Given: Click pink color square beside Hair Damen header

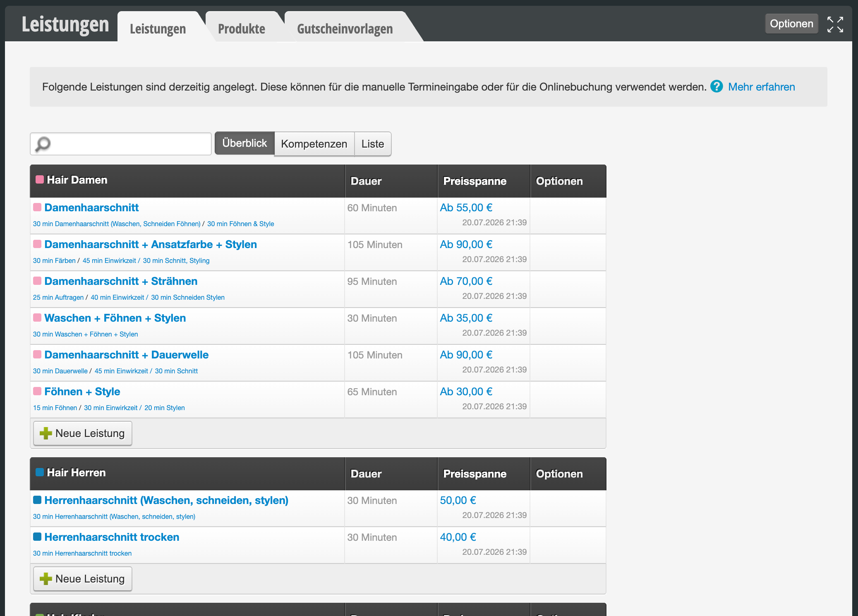Looking at the screenshot, I should click(x=40, y=179).
